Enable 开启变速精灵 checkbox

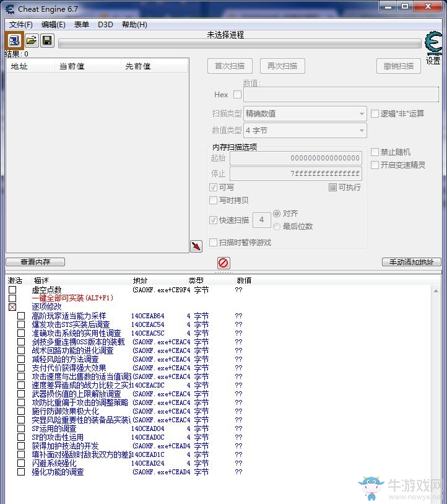[x=375, y=165]
